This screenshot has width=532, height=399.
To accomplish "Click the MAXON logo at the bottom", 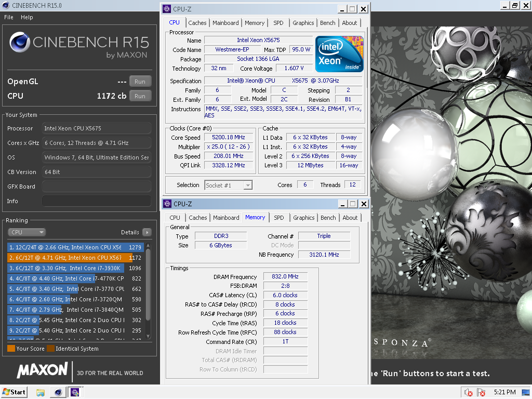I will coord(43,370).
